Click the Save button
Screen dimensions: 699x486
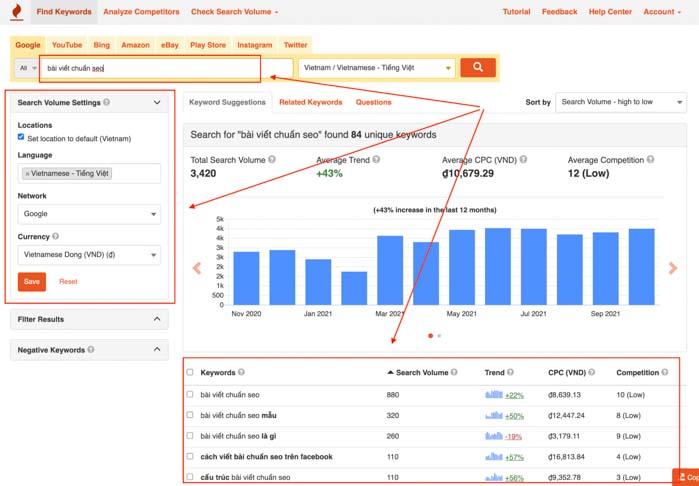point(32,282)
